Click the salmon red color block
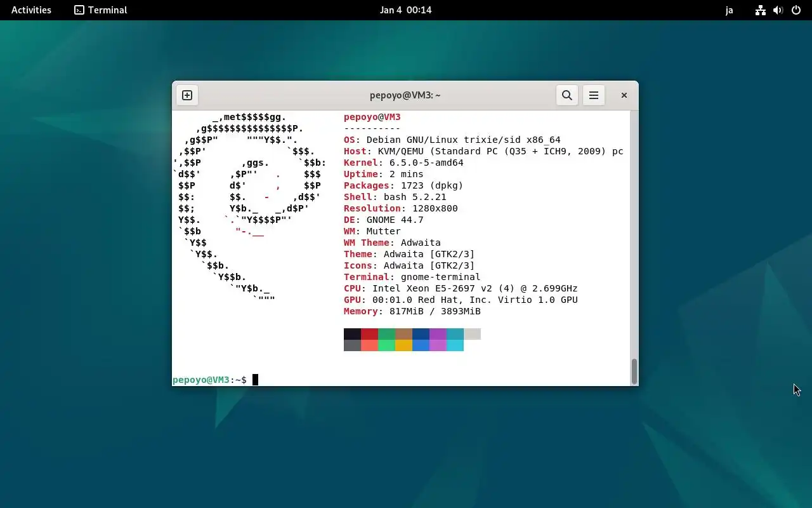This screenshot has height=508, width=812. tap(369, 345)
